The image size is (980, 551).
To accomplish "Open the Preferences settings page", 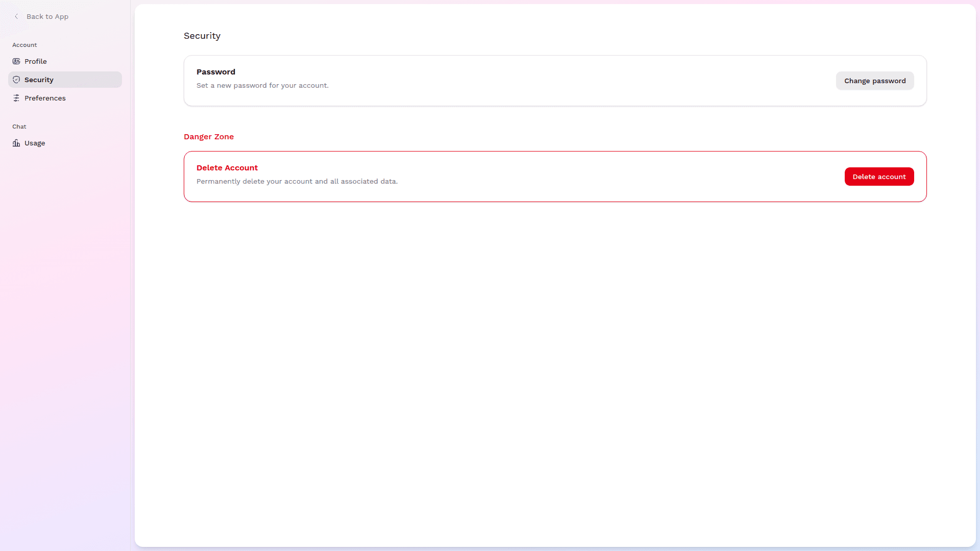I will [45, 98].
